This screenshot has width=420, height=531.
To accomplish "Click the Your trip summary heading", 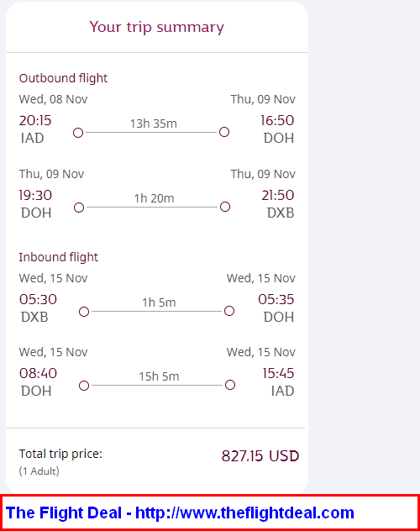I will 157,27.
